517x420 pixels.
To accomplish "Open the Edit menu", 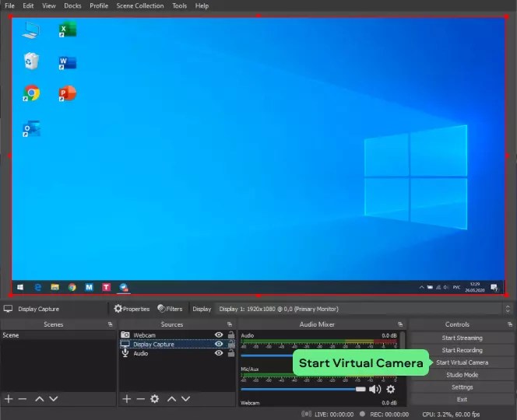I will click(x=28, y=5).
